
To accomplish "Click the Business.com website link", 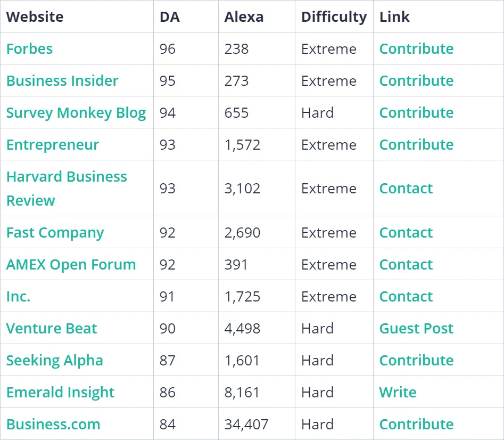I will (53, 425).
